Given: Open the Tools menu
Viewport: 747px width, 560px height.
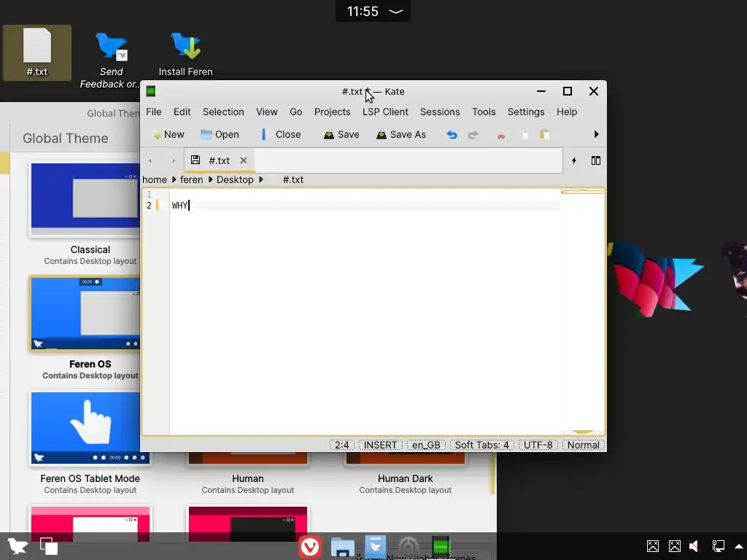Looking at the screenshot, I should (x=484, y=112).
